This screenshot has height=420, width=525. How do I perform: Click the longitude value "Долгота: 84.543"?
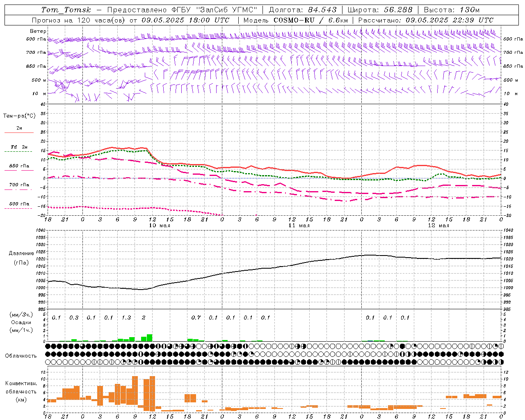point(303,10)
